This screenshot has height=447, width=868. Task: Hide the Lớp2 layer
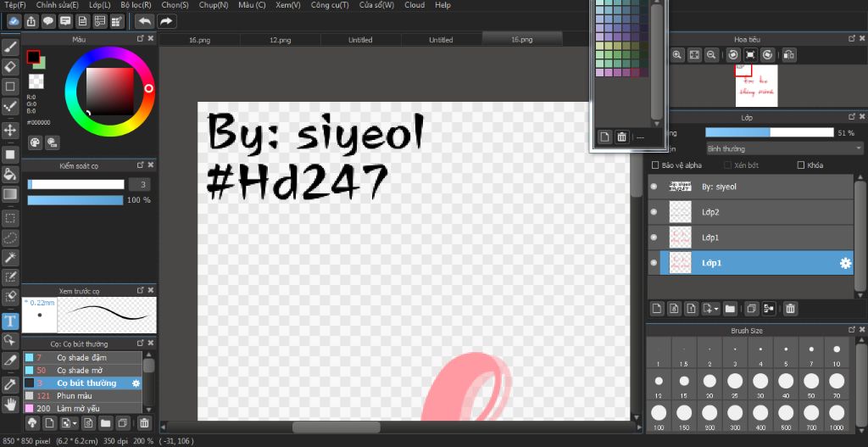coord(654,212)
